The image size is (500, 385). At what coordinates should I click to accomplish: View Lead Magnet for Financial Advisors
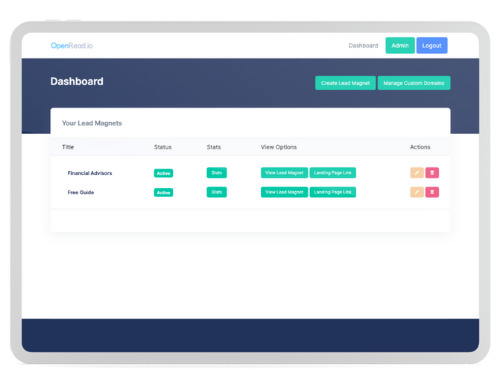[284, 173]
